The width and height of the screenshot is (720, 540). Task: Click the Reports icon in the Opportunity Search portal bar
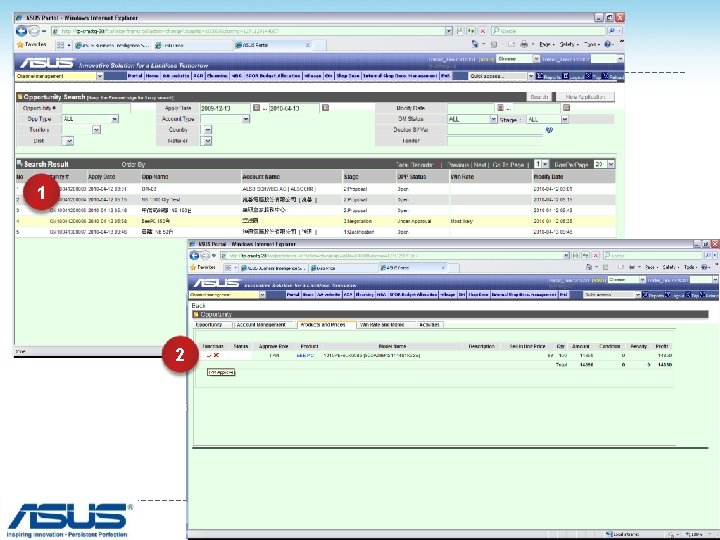tap(540, 76)
